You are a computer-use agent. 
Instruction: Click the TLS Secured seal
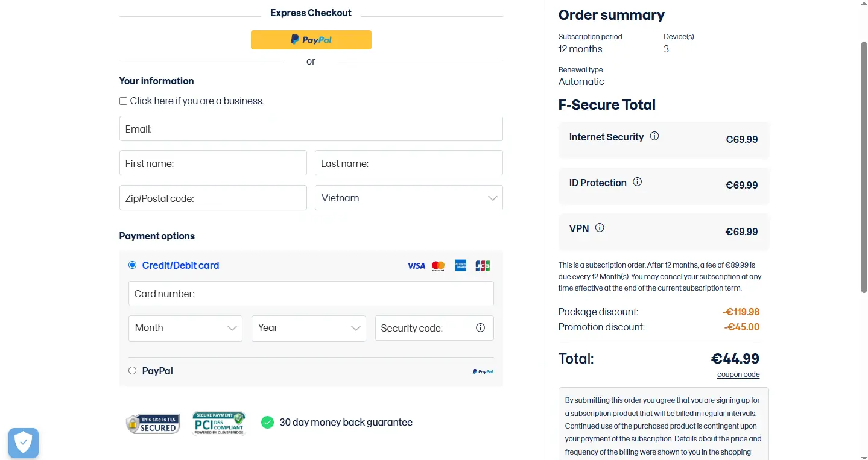tap(153, 424)
